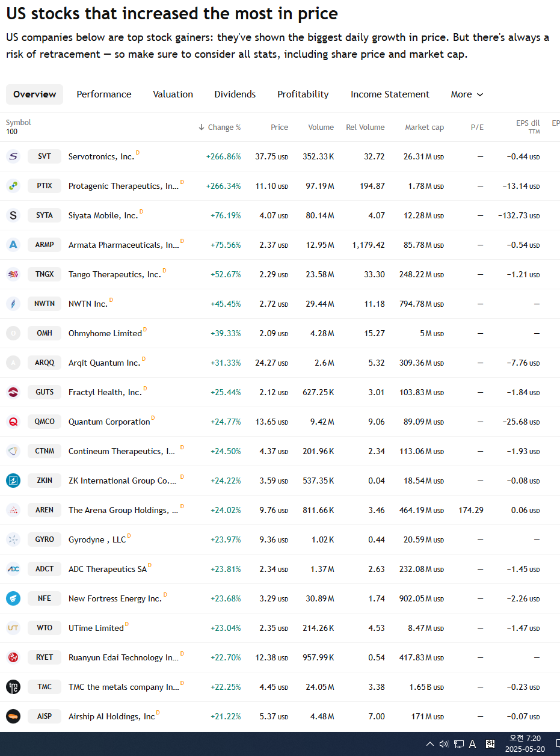Click the TMC metals company logo icon
This screenshot has width=560, height=756.
[x=13, y=687]
